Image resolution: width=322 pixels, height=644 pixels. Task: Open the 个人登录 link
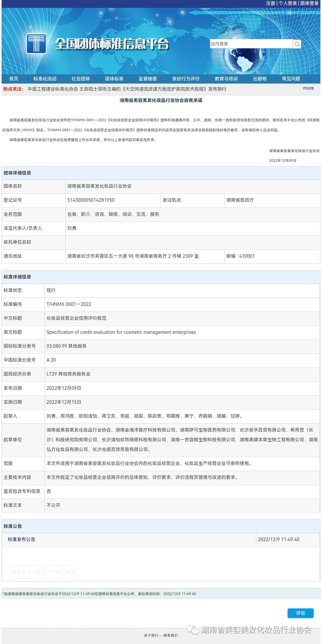pyautogui.click(x=288, y=3)
